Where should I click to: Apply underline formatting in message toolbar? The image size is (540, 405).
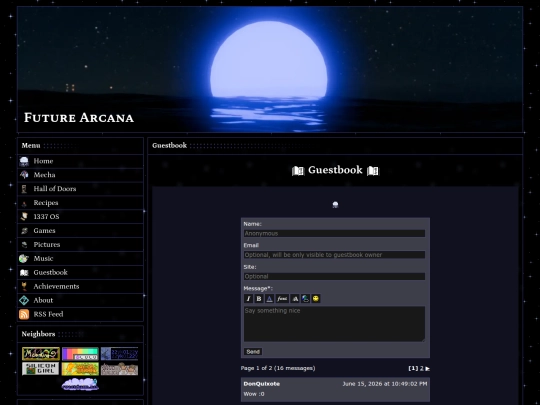pos(269,299)
